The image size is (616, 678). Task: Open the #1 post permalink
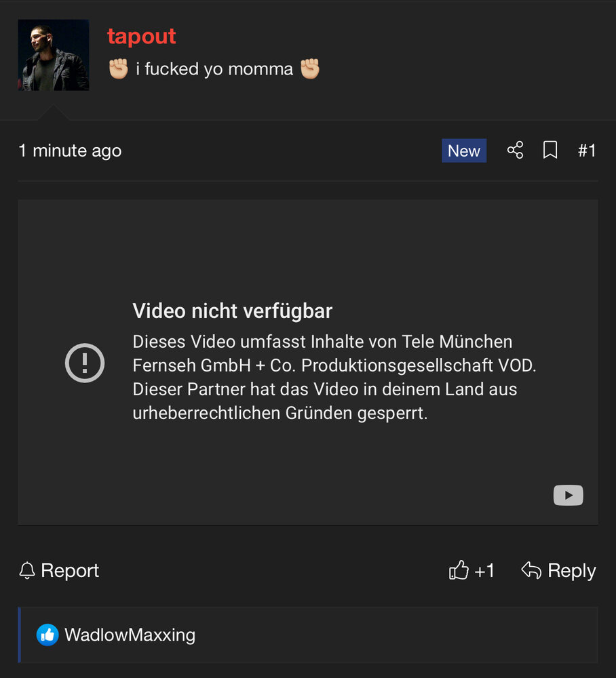(x=587, y=151)
